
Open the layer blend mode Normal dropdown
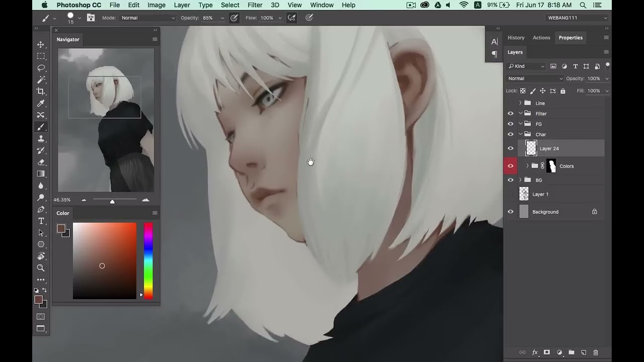coord(535,78)
